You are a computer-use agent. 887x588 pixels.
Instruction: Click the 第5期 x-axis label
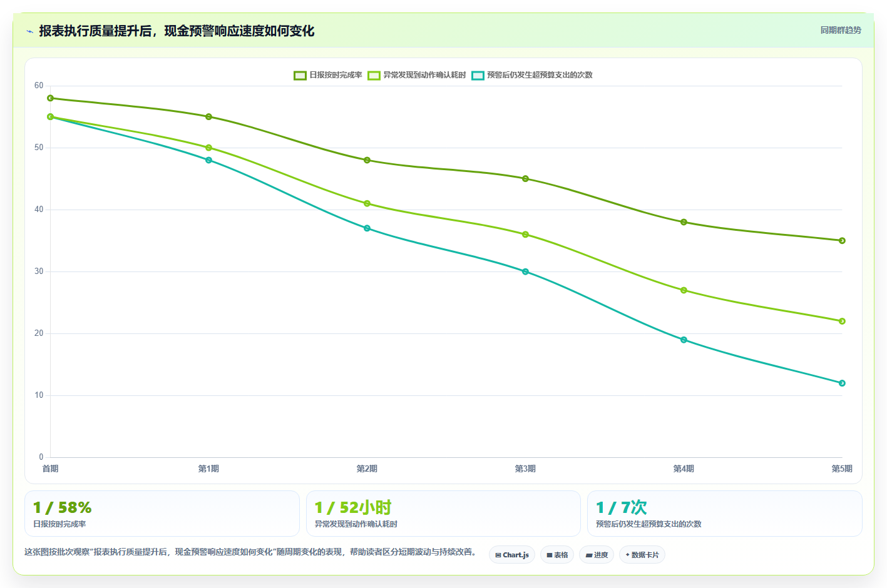point(842,469)
